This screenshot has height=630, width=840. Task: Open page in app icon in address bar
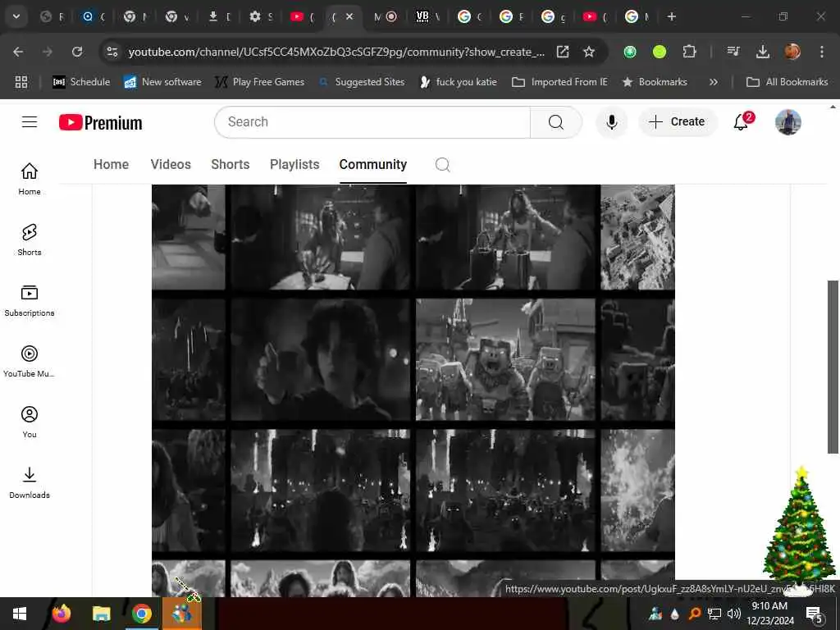coord(563,52)
